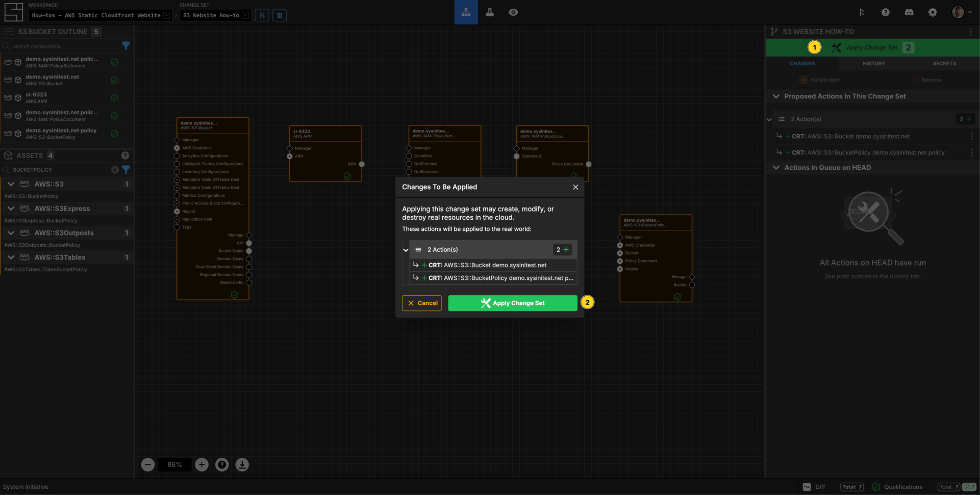This screenshot has height=495, width=980.
Task: Click qualification check for PolicyStatement row
Action: 114,62
